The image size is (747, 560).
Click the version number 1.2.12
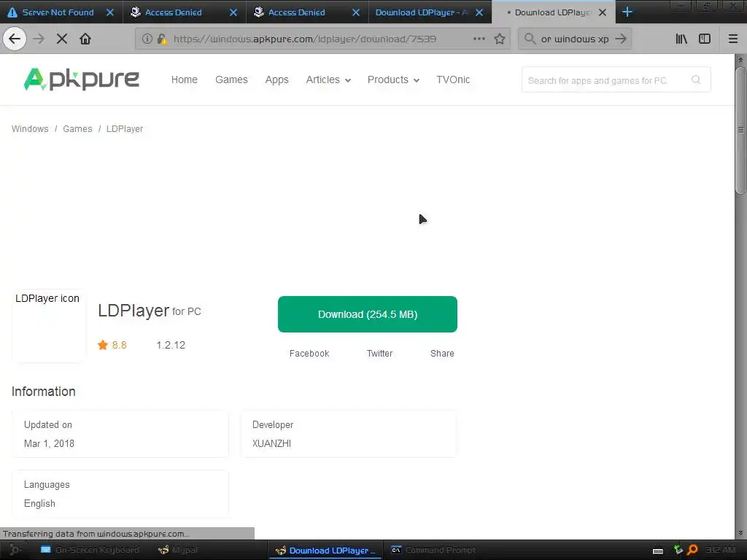[171, 345]
